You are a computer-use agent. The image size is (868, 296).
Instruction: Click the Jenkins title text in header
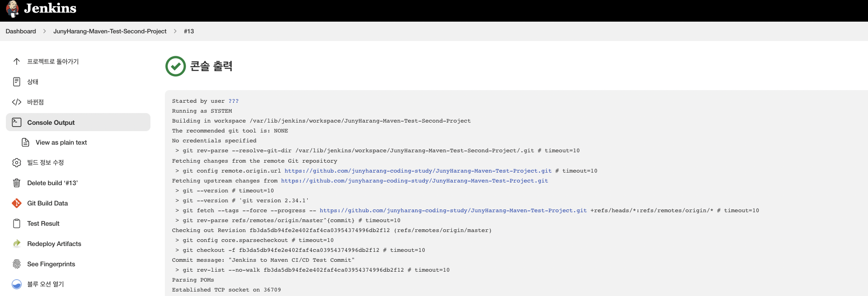click(50, 8)
